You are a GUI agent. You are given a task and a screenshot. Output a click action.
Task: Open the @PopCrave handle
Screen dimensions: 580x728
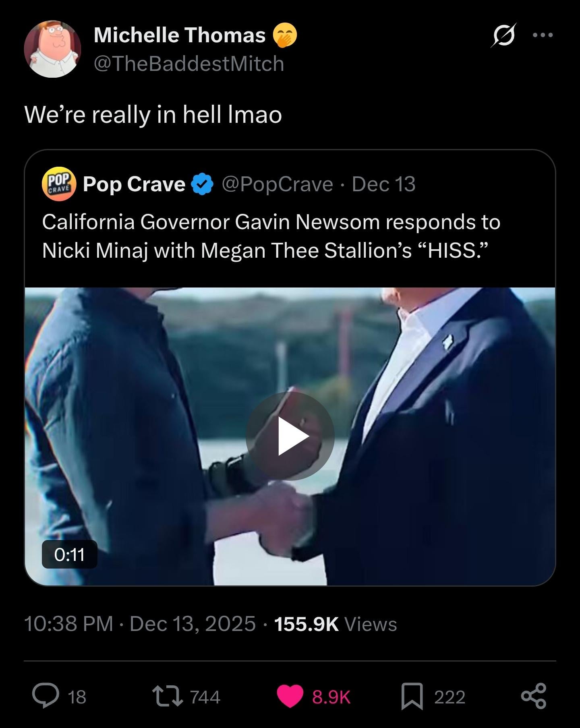[278, 184]
